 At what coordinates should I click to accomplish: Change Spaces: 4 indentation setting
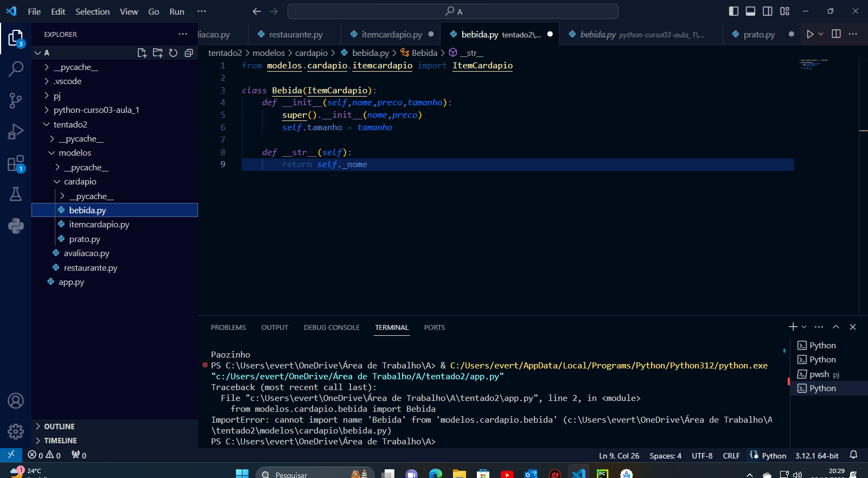[665, 456]
